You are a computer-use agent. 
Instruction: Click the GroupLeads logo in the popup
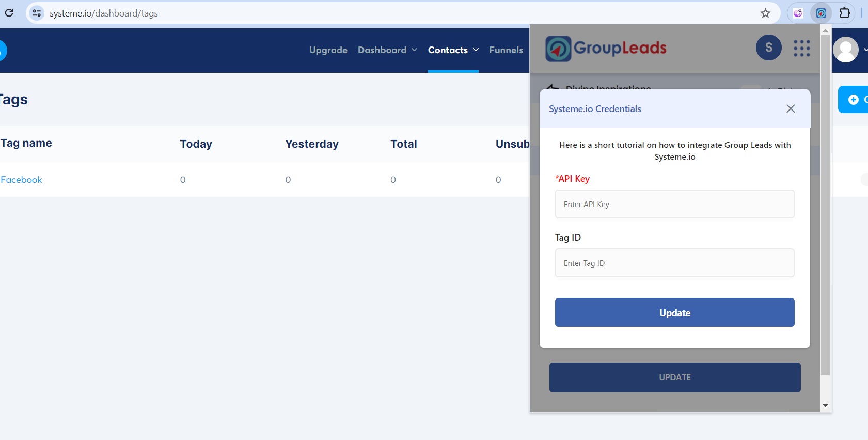point(606,48)
